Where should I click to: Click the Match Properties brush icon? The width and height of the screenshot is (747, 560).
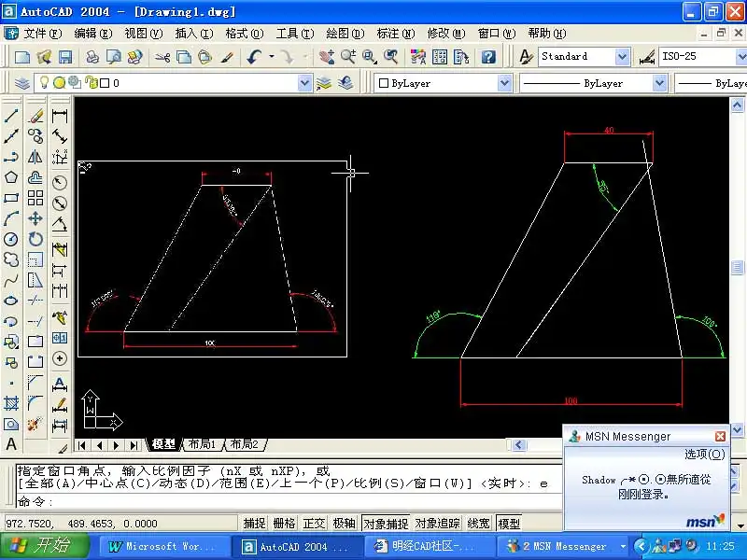pyautogui.click(x=227, y=57)
